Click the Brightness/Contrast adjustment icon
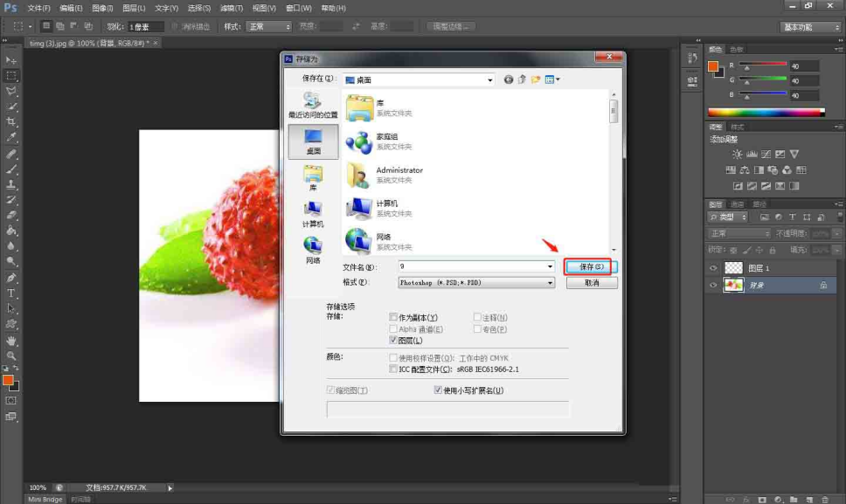The height and width of the screenshot is (504, 846). click(729, 155)
